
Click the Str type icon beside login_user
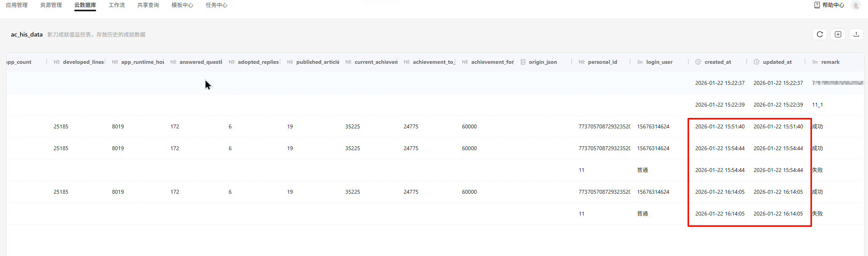[x=640, y=62]
